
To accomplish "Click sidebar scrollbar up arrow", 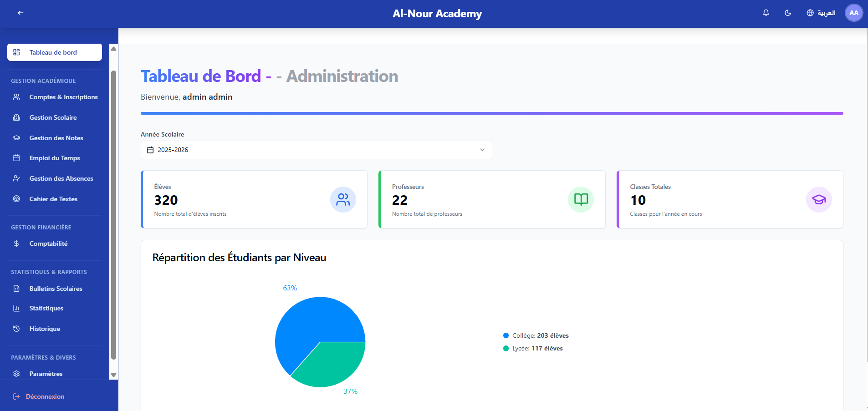I will point(114,49).
